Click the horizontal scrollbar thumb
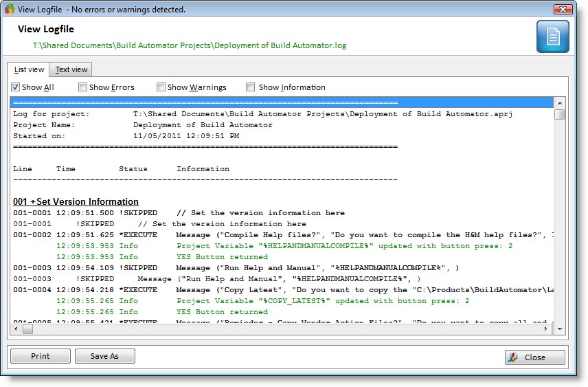 click(27, 329)
